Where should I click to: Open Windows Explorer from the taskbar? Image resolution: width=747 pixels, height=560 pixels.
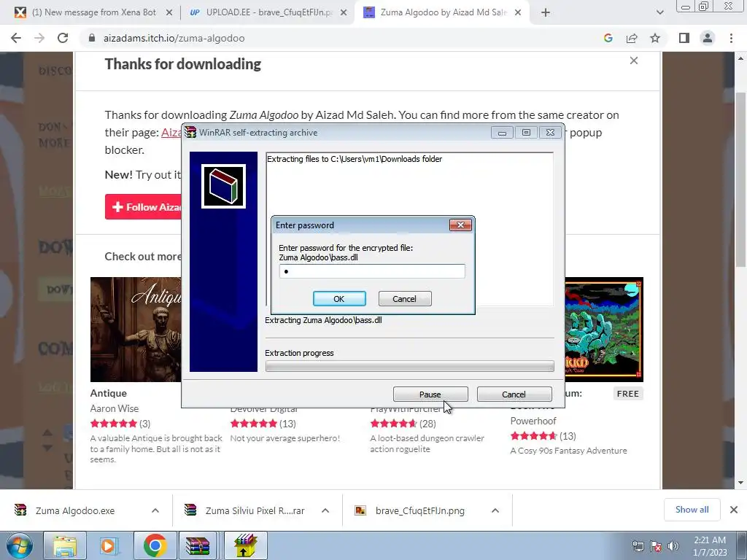pyautogui.click(x=65, y=545)
